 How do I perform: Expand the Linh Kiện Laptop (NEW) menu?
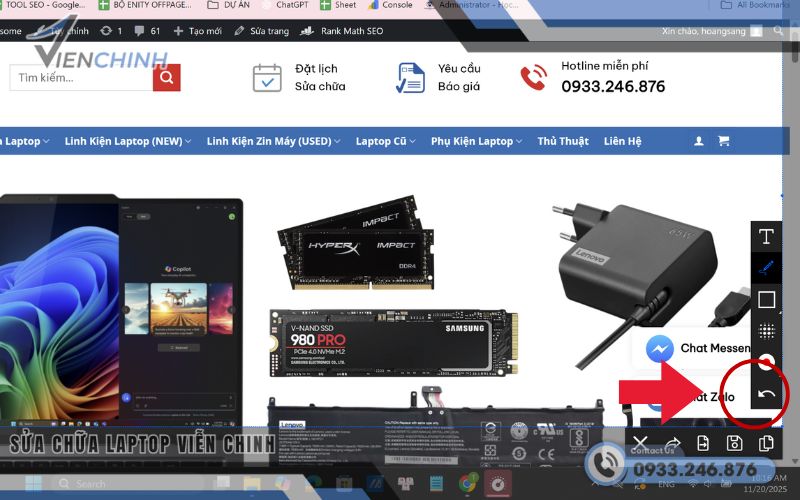pyautogui.click(x=128, y=141)
